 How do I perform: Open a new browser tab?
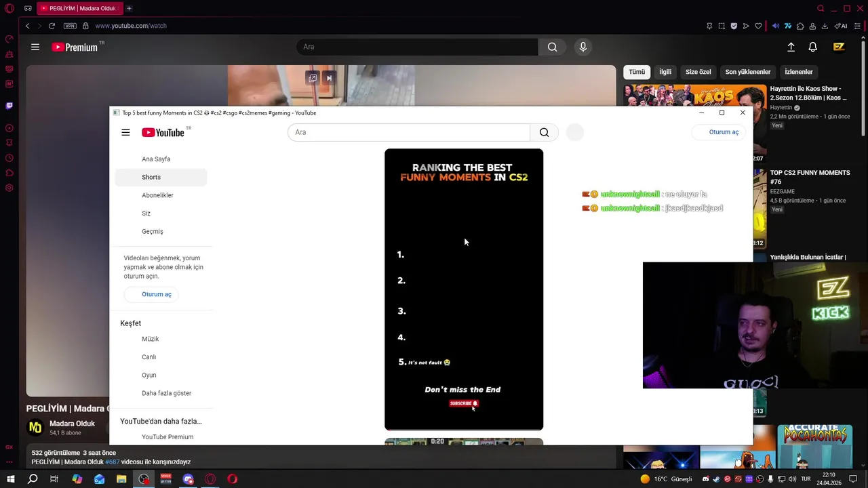[129, 8]
